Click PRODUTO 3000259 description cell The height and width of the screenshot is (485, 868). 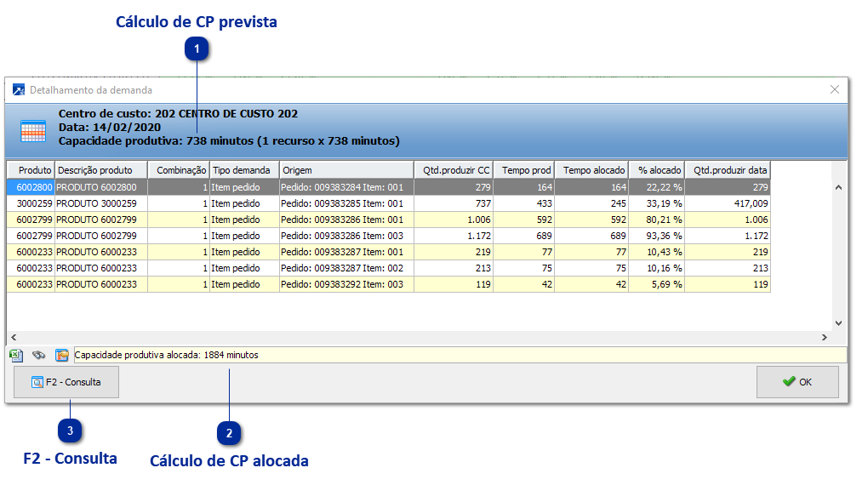click(101, 203)
